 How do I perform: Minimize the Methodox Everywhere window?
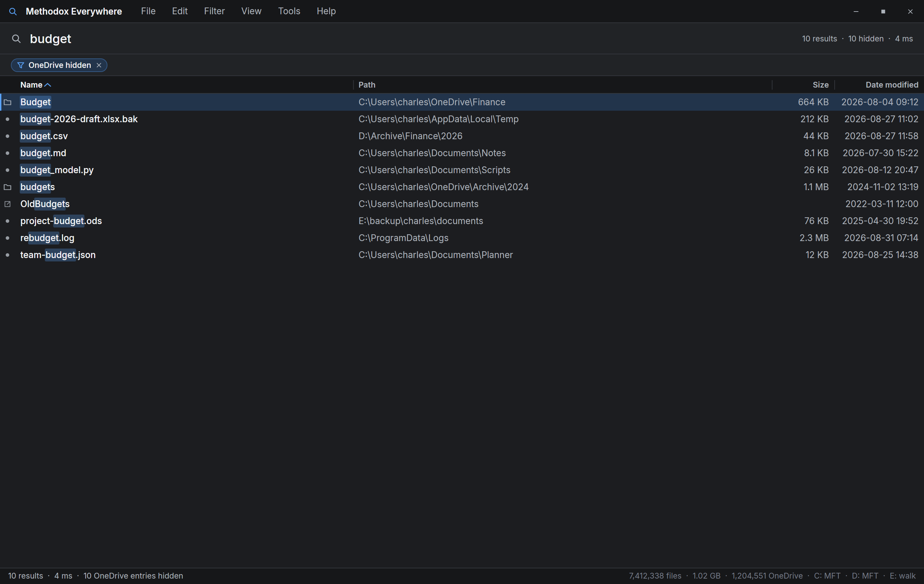click(x=856, y=12)
